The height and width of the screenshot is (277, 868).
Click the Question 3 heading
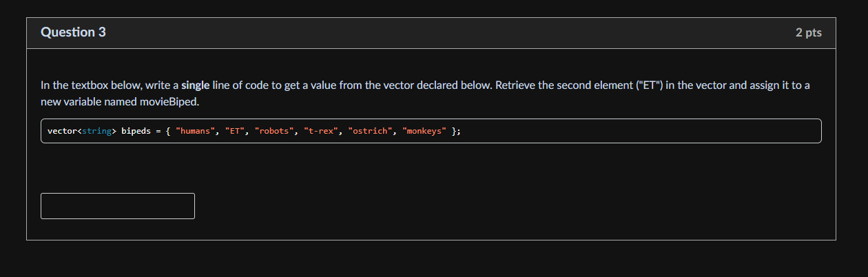(x=73, y=32)
